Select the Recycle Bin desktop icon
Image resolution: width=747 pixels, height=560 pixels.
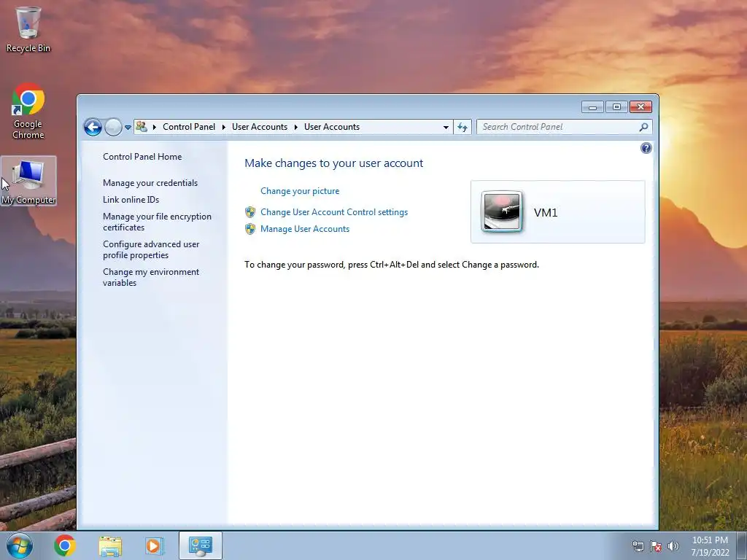(28, 29)
